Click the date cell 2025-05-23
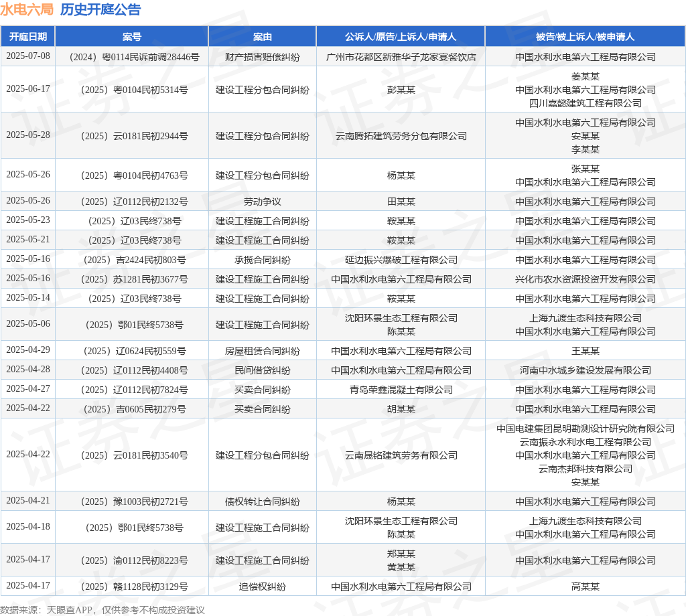Image resolution: width=686 pixels, height=616 pixels. pyautogui.click(x=28, y=220)
